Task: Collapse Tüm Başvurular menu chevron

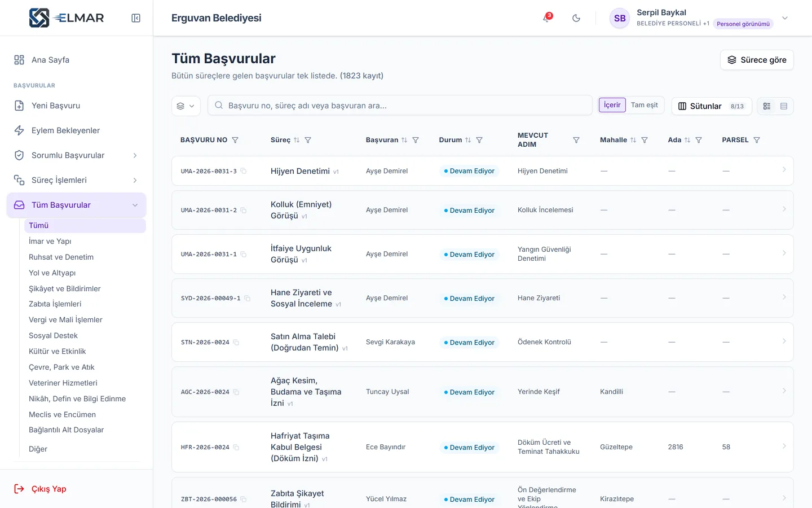Action: (135, 205)
